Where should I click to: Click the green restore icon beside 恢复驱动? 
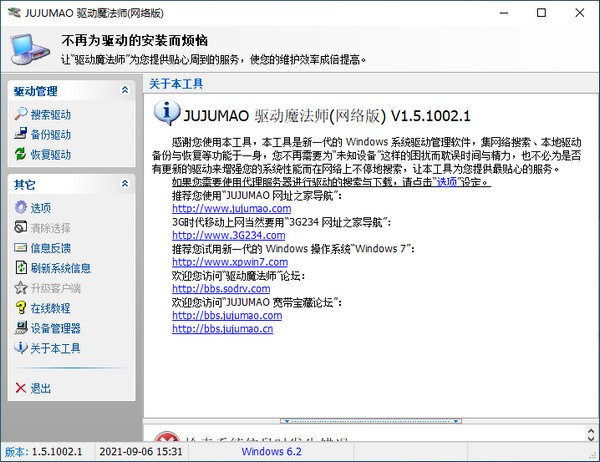[21, 154]
